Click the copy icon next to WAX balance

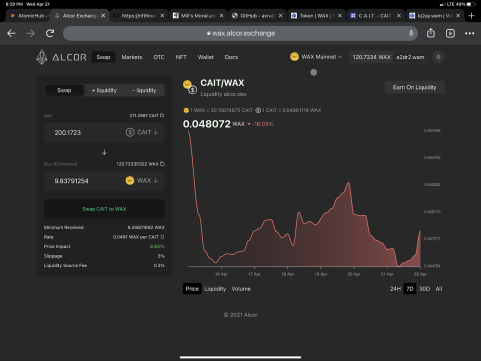click(162, 164)
